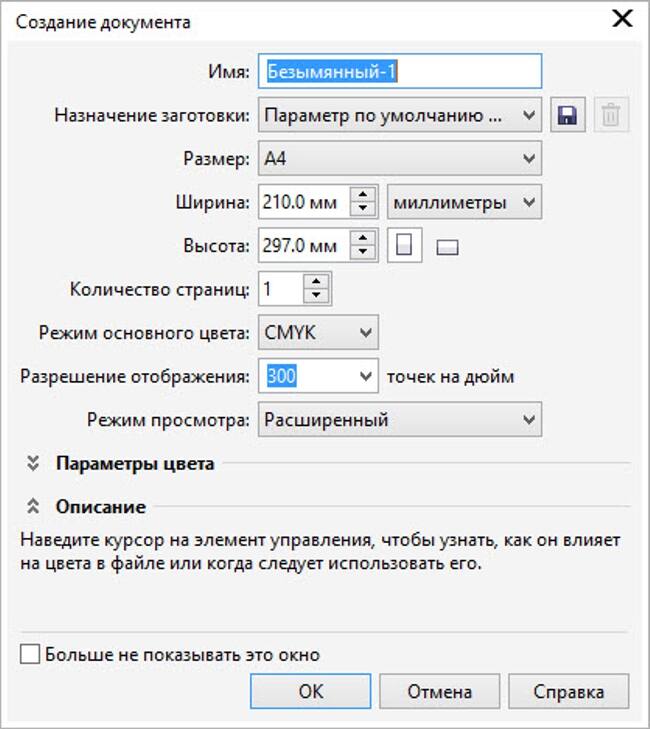Screen dimensions: 650x729
Task: Open the Размер A4 dropdown
Action: [400, 158]
